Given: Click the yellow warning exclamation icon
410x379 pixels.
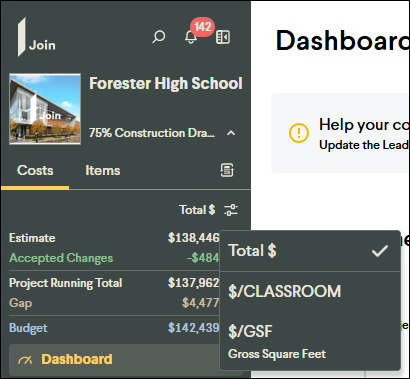Looking at the screenshot, I should (x=299, y=133).
